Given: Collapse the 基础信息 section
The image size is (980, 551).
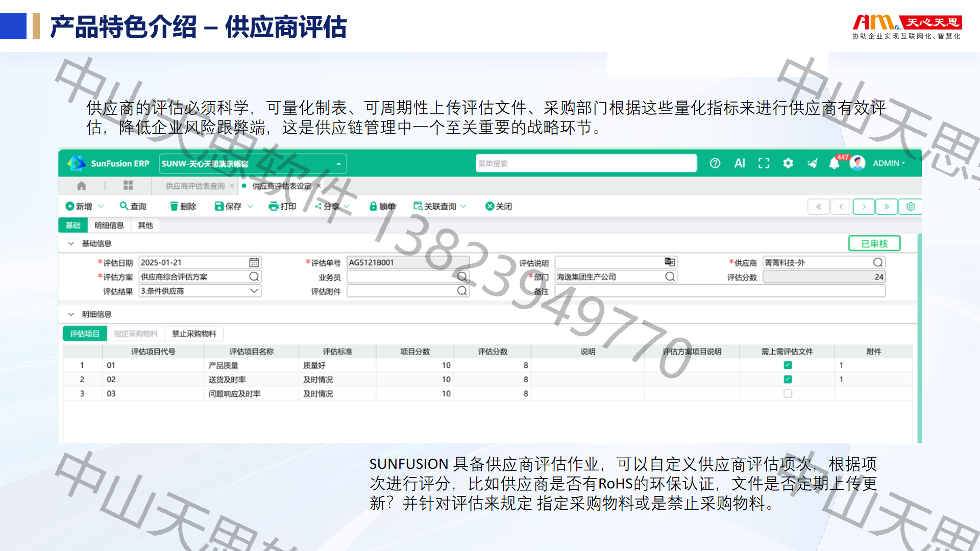Looking at the screenshot, I should point(71,243).
